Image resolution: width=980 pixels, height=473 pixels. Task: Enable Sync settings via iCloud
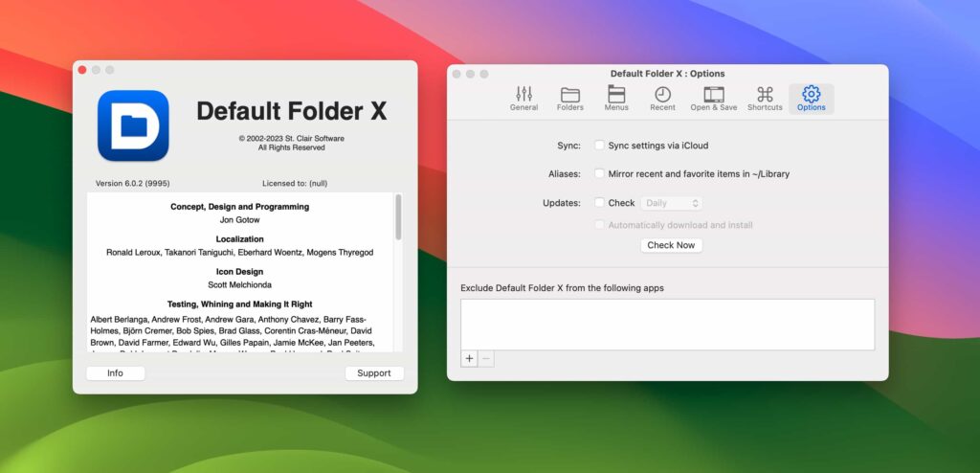click(x=599, y=146)
